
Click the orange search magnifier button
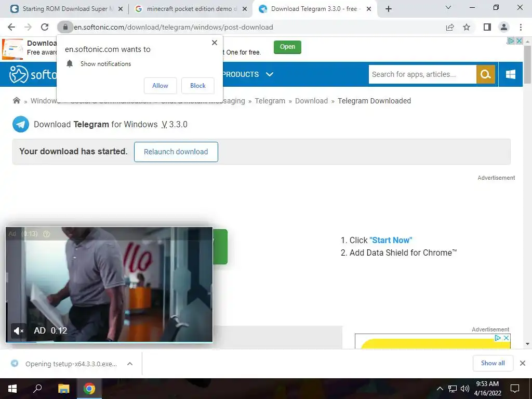click(486, 74)
